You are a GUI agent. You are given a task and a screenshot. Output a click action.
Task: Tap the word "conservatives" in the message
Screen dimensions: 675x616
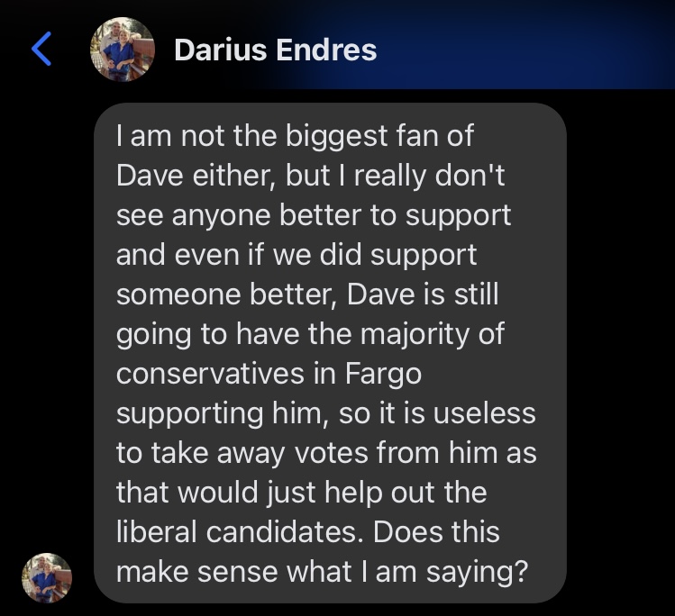tap(210, 374)
